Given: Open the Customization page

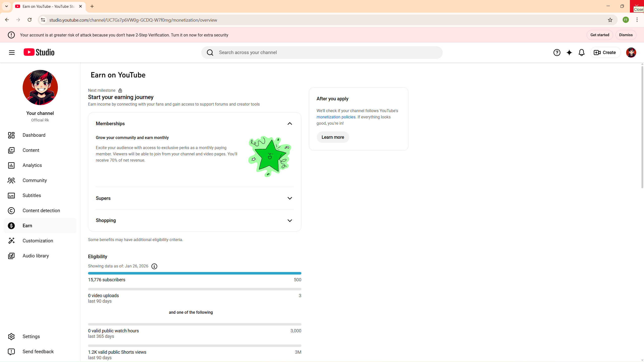Looking at the screenshot, I should [38, 241].
